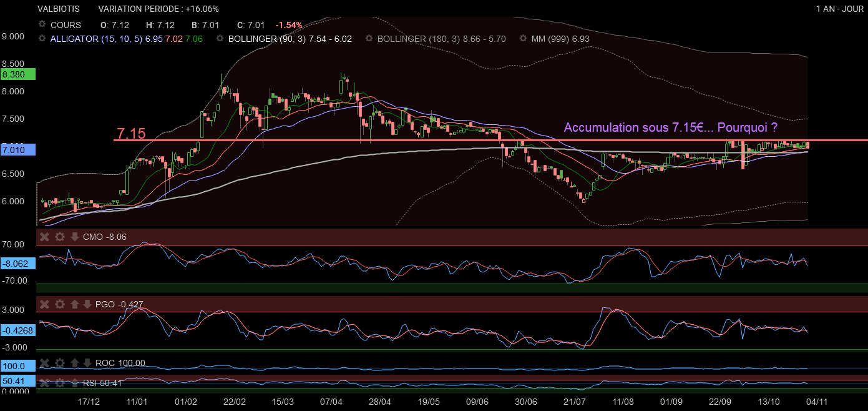This screenshot has height=411, width=868.
Task: Click the 01/09 date on time axis
Action: coord(670,402)
